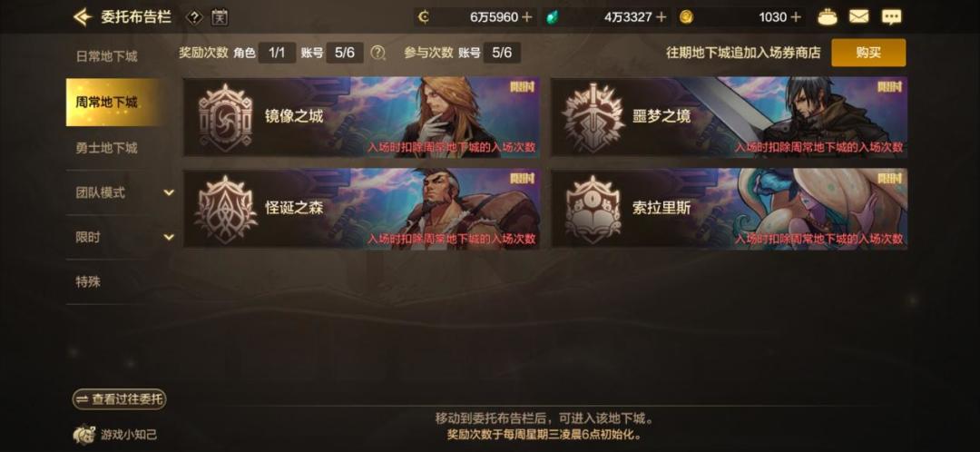Toggle 查看过往委托 view
Viewport: 980px width, 452px height.
120,399
